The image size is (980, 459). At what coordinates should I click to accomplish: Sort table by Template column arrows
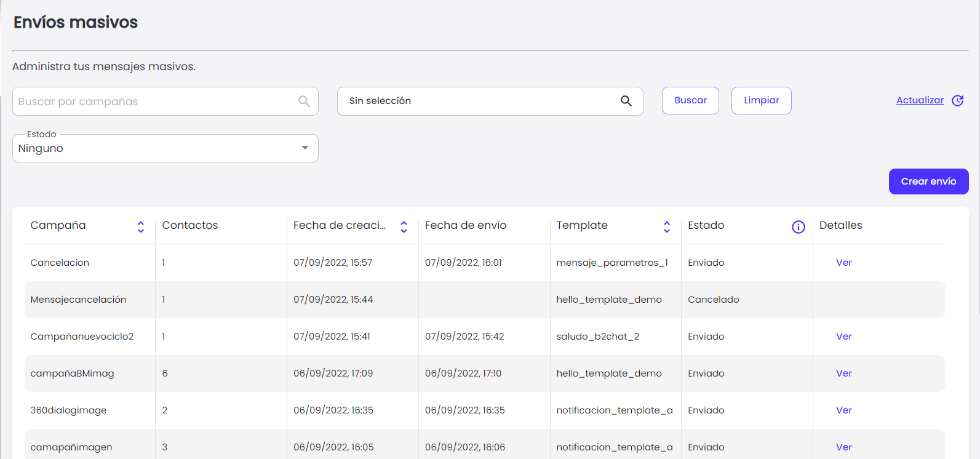pos(666,227)
